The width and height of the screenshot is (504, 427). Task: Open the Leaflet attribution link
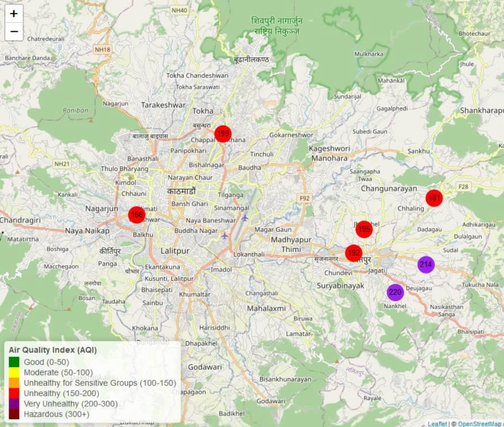[437, 424]
